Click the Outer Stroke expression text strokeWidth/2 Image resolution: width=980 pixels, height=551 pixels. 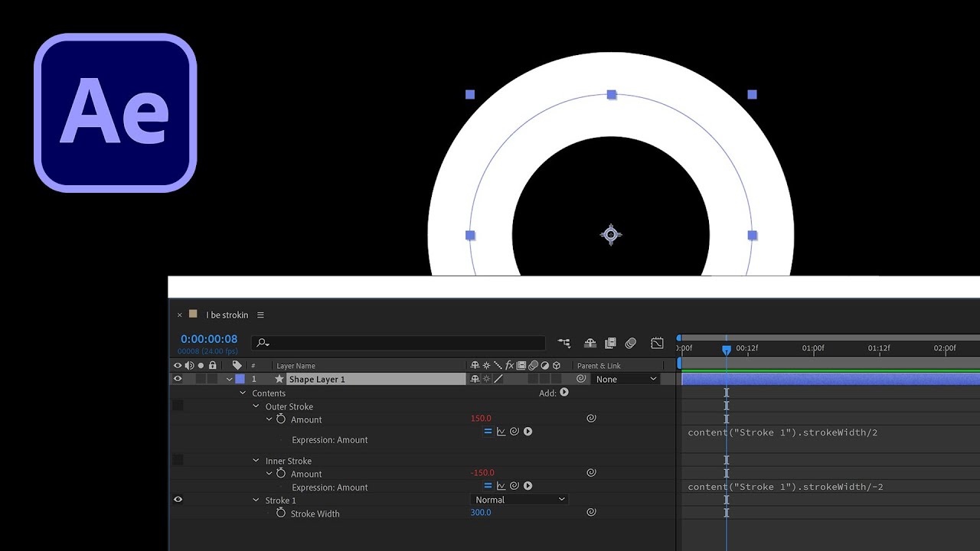(x=839, y=432)
